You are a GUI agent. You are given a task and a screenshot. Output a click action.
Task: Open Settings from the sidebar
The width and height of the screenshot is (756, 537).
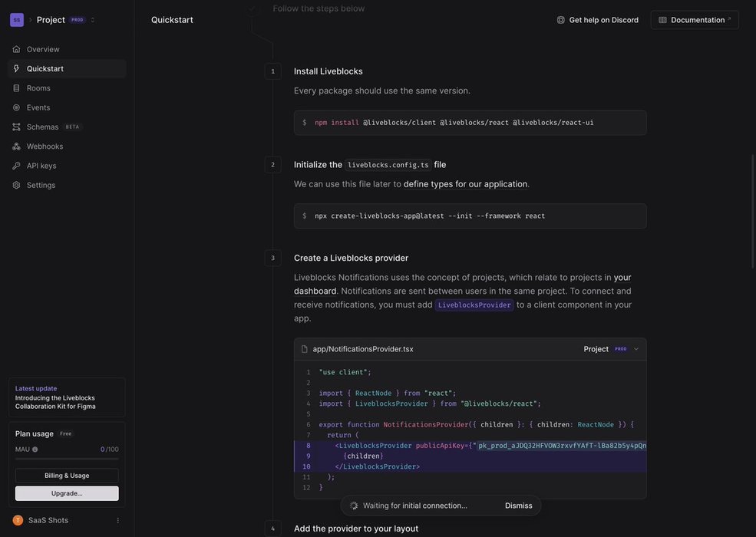coord(67,185)
